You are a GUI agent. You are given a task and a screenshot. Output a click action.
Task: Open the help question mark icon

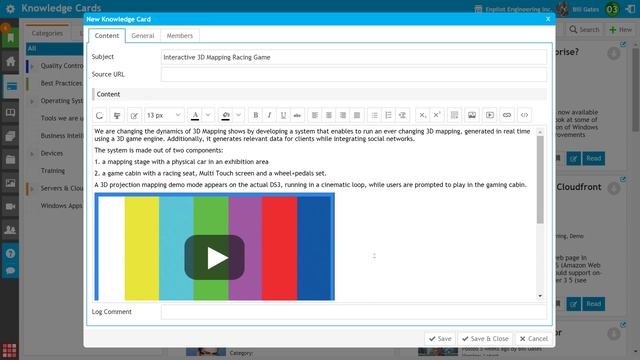click(x=10, y=253)
